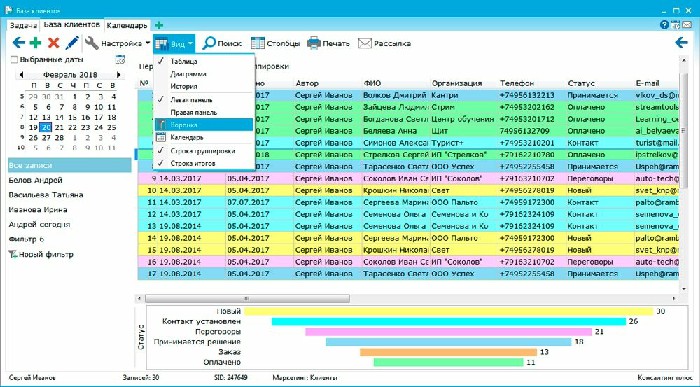Delete record using the red X icon
The height and width of the screenshot is (387, 700).
point(54,43)
